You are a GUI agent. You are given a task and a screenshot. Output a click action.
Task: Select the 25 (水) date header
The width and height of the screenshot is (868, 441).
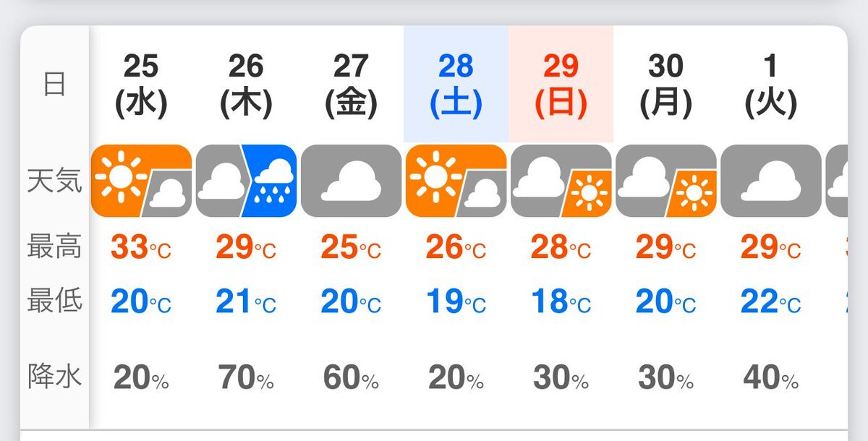pyautogui.click(x=141, y=85)
